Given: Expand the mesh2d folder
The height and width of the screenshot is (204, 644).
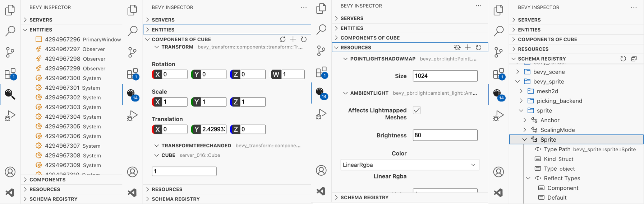Looking at the screenshot, I should click(521, 91).
